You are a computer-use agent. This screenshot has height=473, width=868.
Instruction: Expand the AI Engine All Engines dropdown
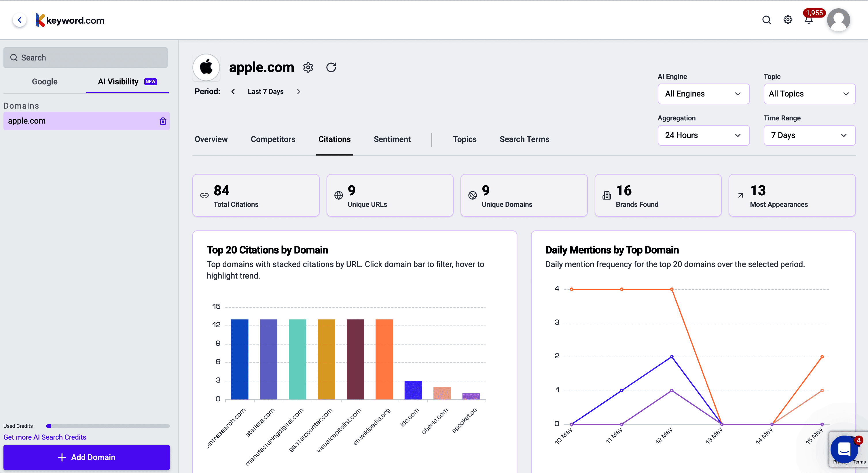coord(703,94)
